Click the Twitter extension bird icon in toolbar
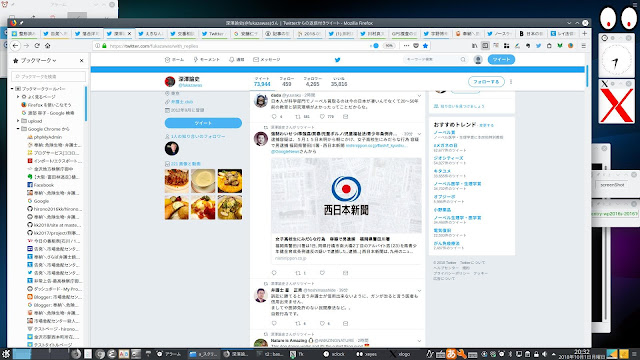This screenshot has height=360, width=640. pos(538,46)
